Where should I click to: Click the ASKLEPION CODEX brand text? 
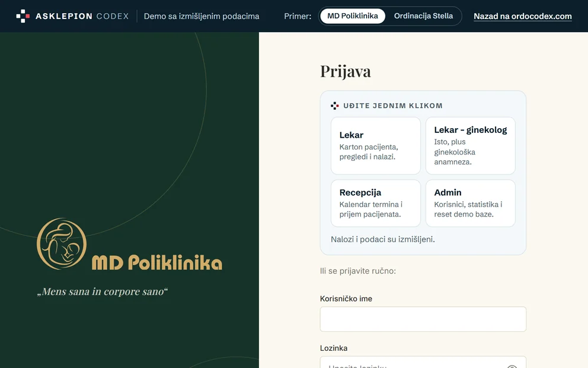[82, 16]
